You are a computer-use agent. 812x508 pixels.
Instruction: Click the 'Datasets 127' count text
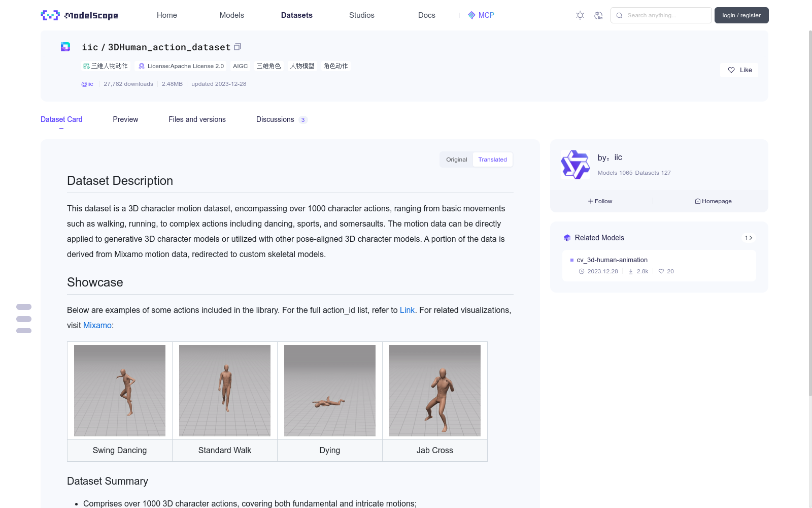pyautogui.click(x=653, y=173)
